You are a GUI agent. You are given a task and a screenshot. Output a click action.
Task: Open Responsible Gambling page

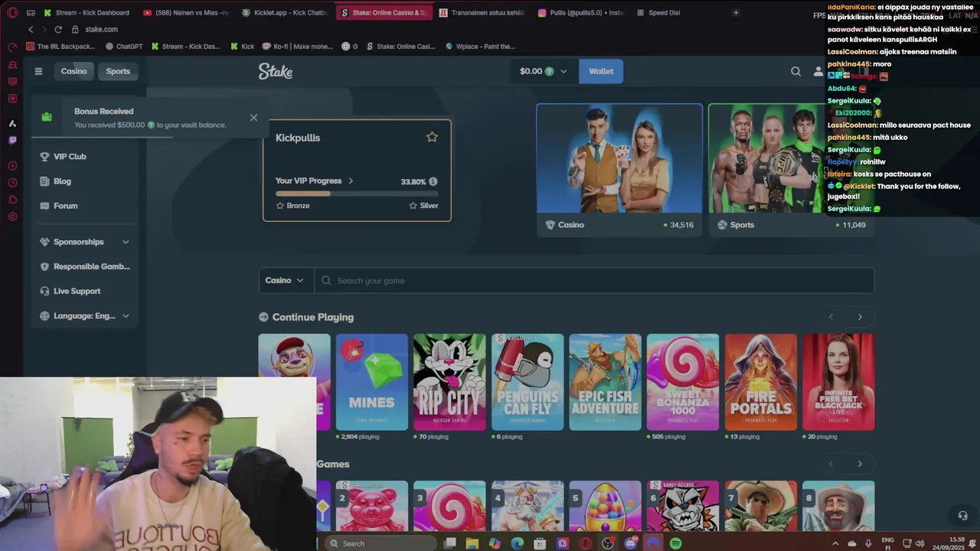[x=85, y=266]
